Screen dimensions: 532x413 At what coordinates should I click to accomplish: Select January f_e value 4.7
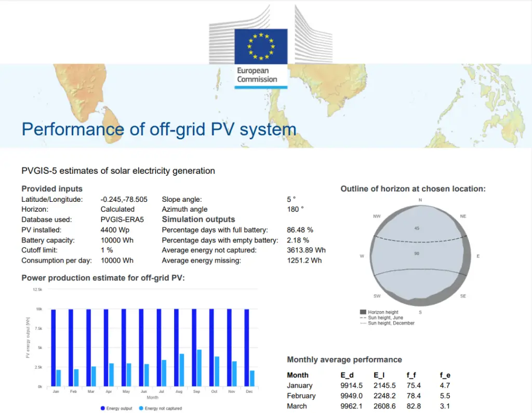(445, 385)
